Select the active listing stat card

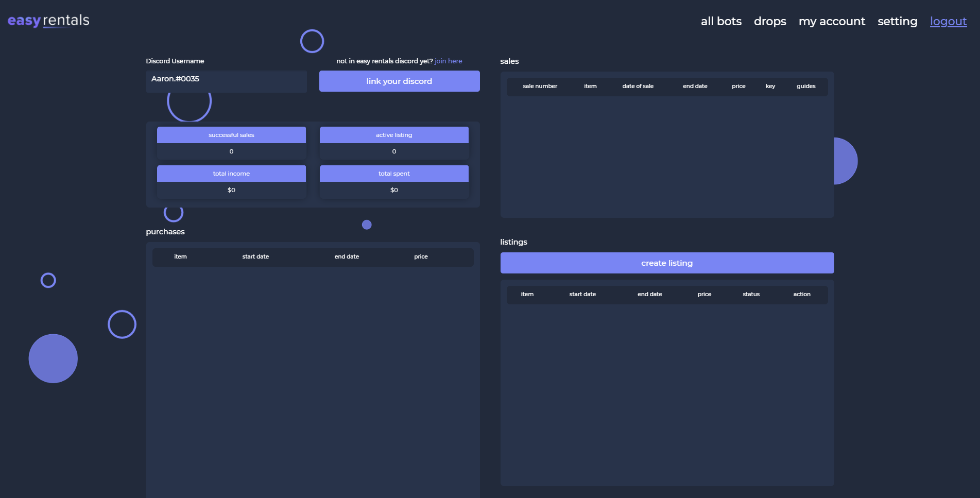[394, 143]
